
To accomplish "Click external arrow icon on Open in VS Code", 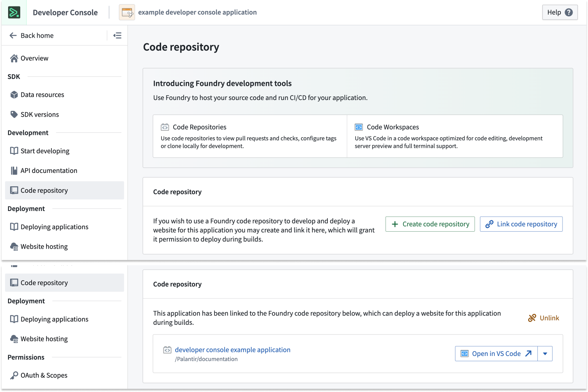I will [x=529, y=354].
